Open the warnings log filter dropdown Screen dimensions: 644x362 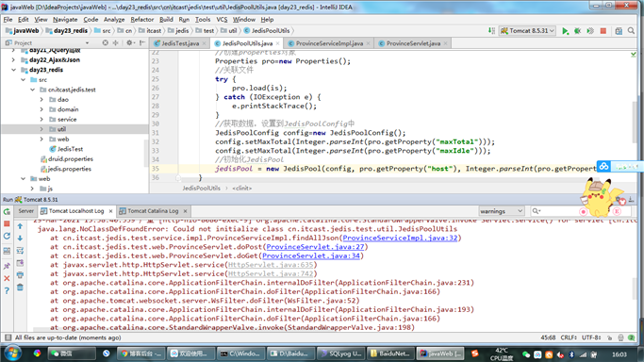502,211
